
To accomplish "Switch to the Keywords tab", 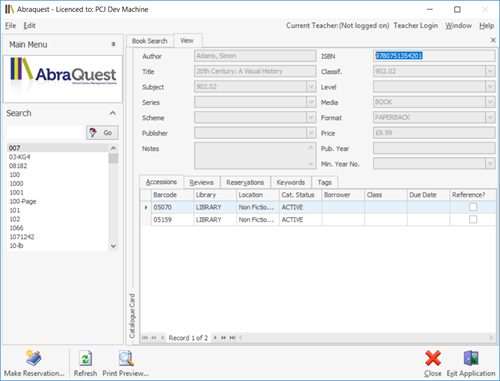I will click(291, 182).
